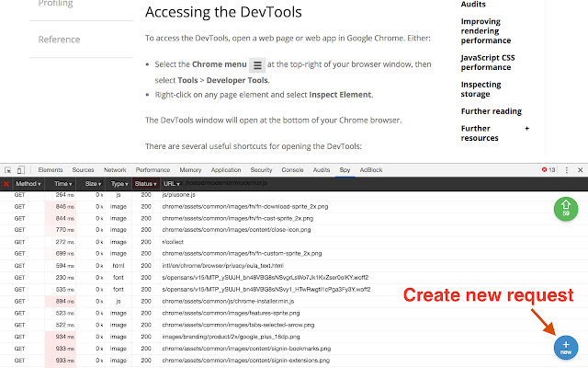This screenshot has width=588, height=368.
Task: Select the Spy tab
Action: pyautogui.click(x=345, y=169)
